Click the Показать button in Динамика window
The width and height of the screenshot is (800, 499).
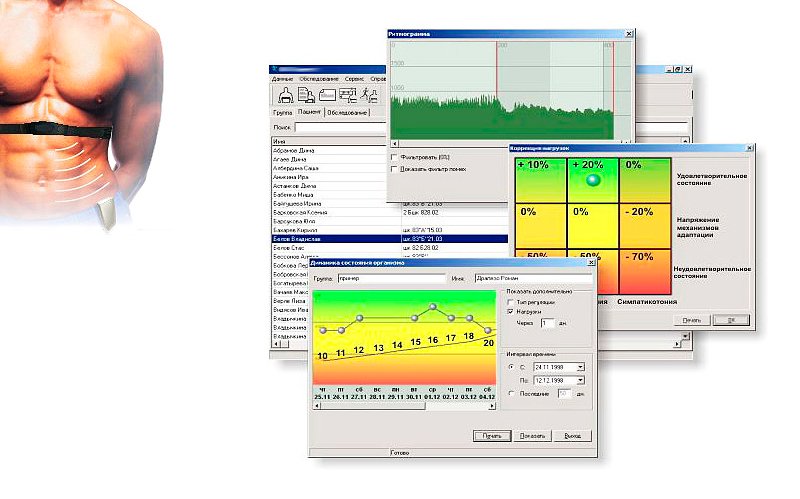pos(532,436)
